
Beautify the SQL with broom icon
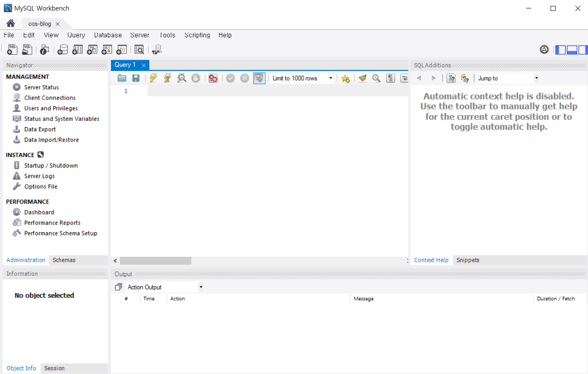(x=362, y=78)
